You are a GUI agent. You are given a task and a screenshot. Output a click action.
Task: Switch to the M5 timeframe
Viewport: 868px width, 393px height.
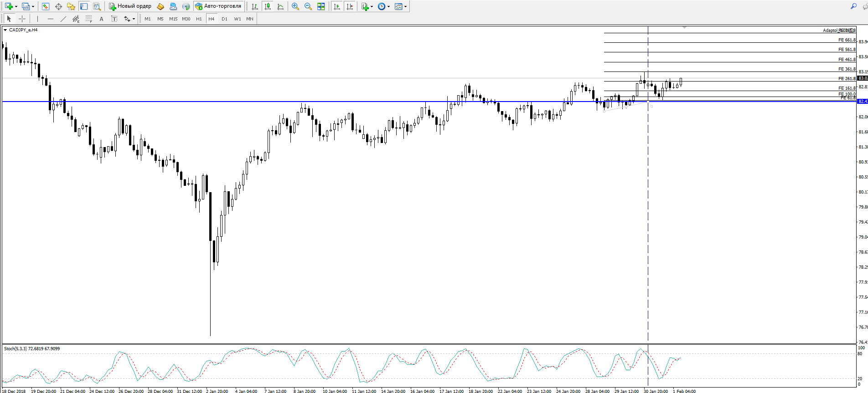pos(160,19)
